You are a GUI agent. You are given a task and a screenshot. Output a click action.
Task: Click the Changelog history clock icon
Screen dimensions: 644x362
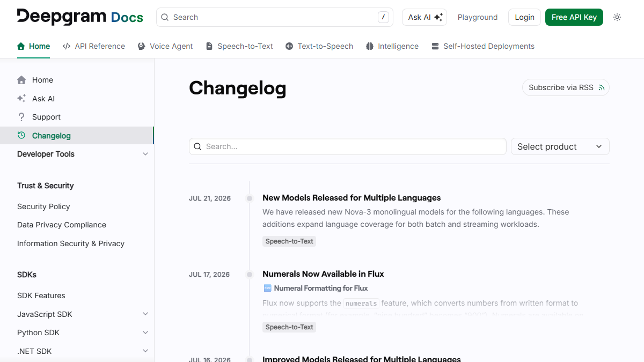pyautogui.click(x=21, y=136)
